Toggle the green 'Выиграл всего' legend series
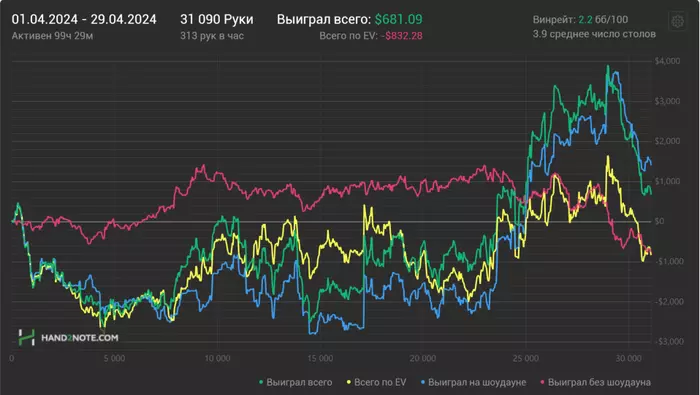Viewport: 700px width, 395px height. click(296, 383)
